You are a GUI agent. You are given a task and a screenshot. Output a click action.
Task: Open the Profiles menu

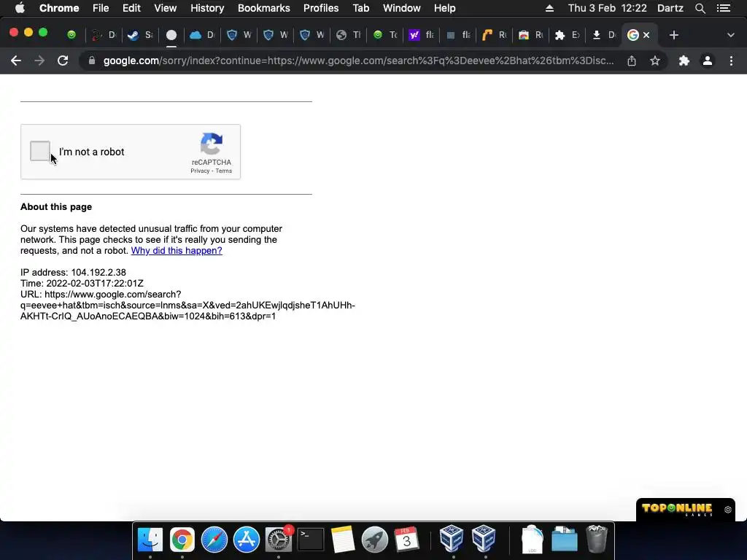click(321, 8)
